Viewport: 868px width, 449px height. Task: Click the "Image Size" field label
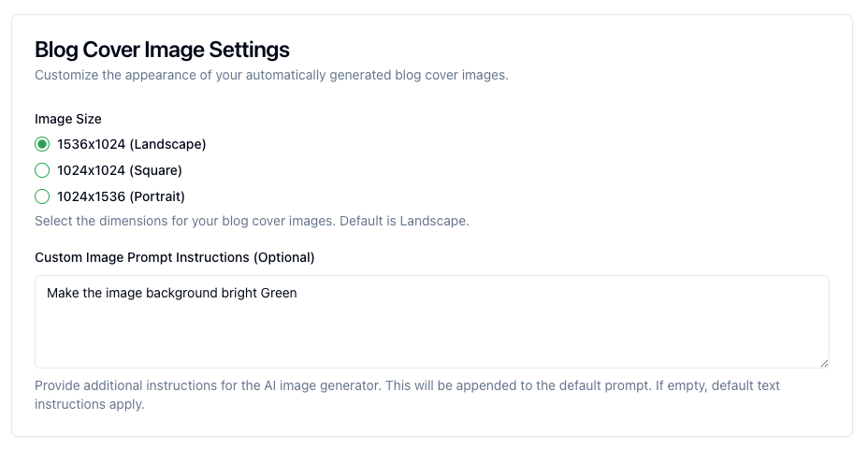click(68, 119)
